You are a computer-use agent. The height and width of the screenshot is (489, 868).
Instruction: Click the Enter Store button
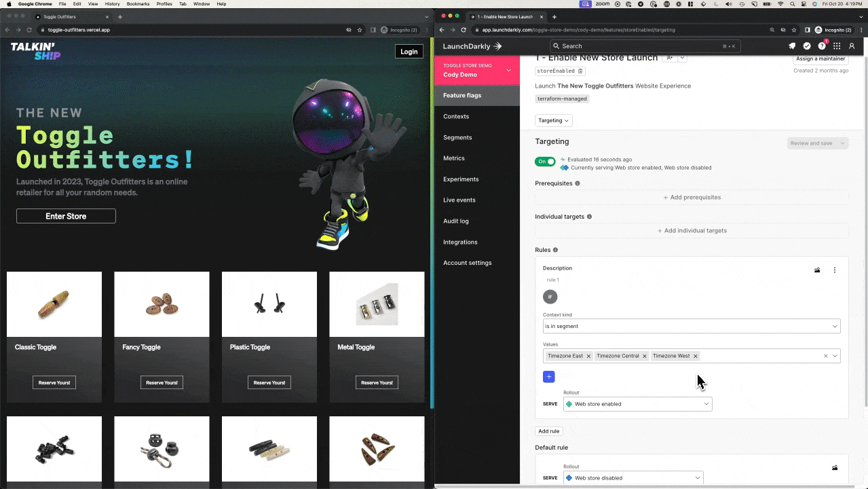tap(66, 216)
